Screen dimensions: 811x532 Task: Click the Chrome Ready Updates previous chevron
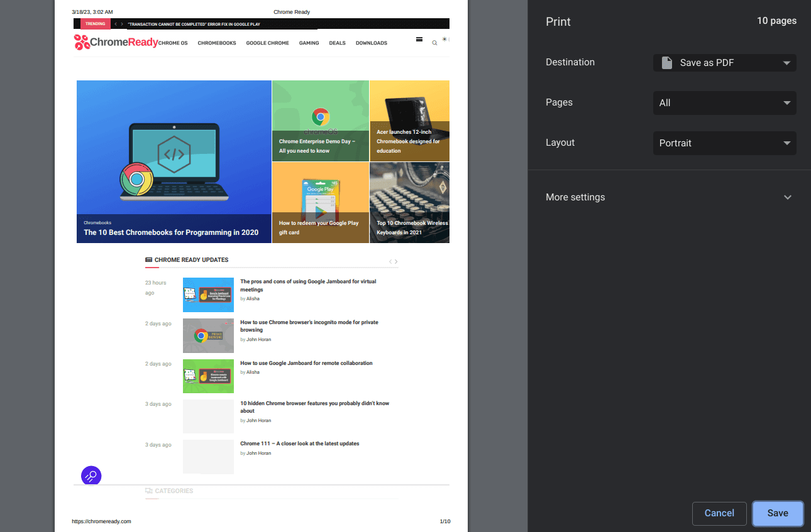tap(390, 261)
